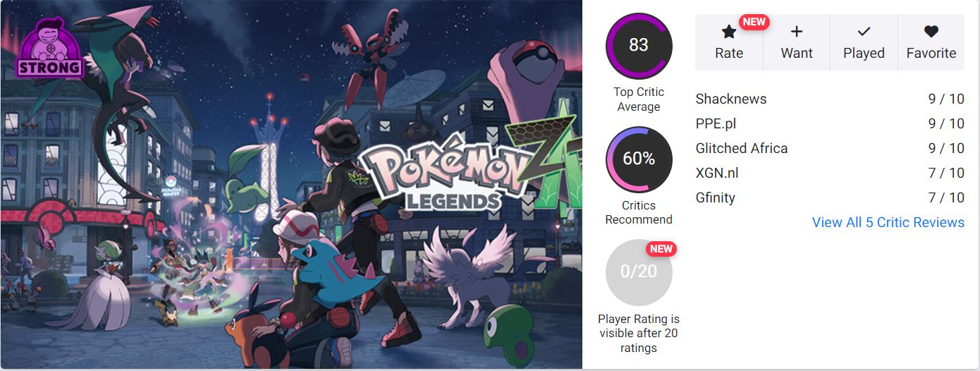Viewport: 980px width, 371px height.
Task: Click the Strong rating badge icon
Action: click(50, 49)
